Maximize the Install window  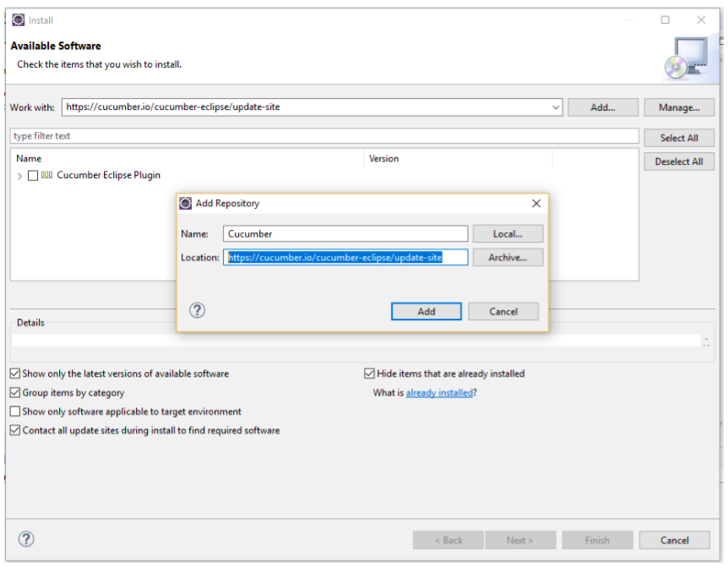click(666, 19)
